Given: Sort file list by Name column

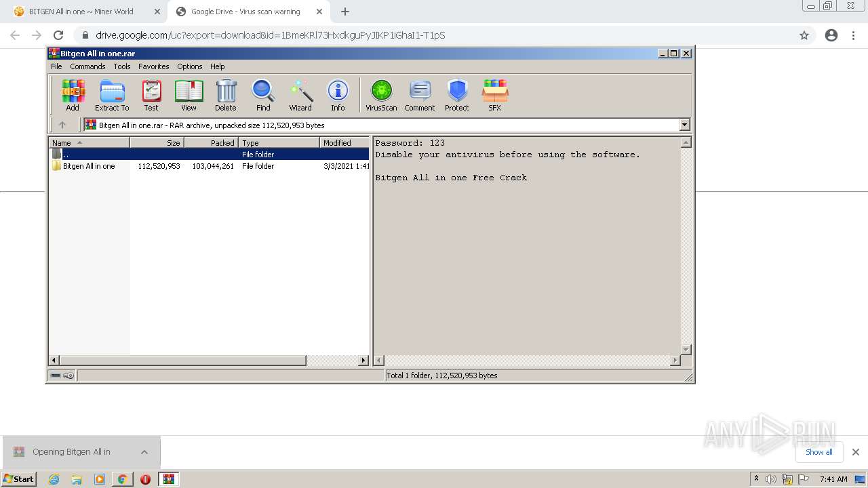Looking at the screenshot, I should tap(89, 142).
